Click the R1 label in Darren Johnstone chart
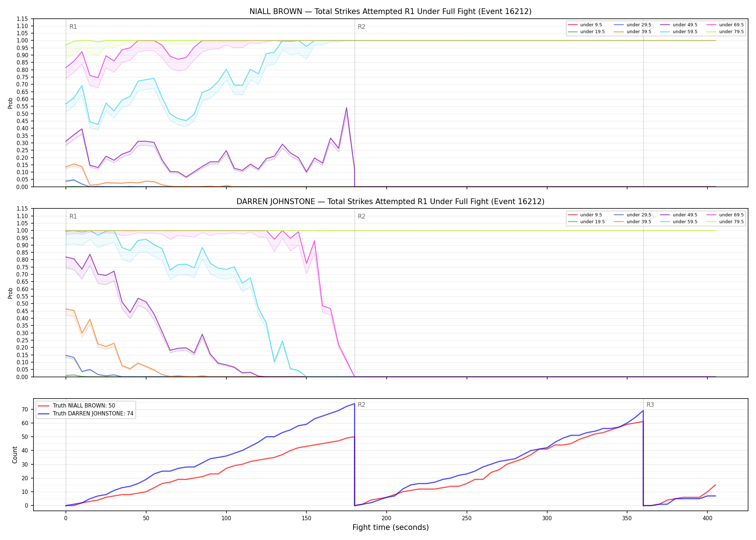This screenshot has width=756, height=540. tap(73, 216)
